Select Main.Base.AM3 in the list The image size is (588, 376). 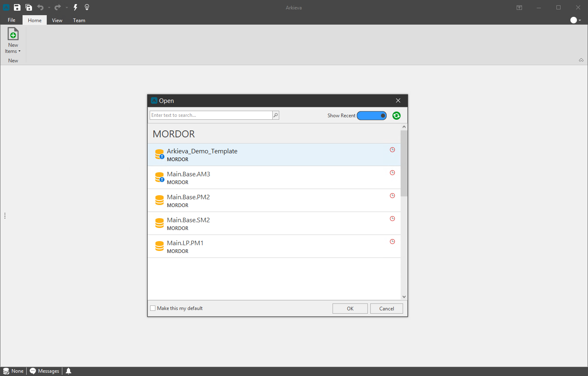point(274,178)
